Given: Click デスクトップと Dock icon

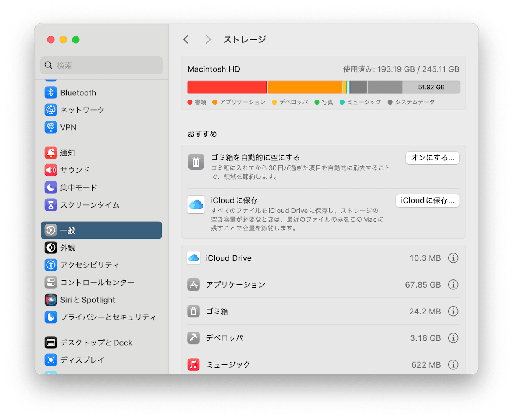Looking at the screenshot, I should [51, 343].
